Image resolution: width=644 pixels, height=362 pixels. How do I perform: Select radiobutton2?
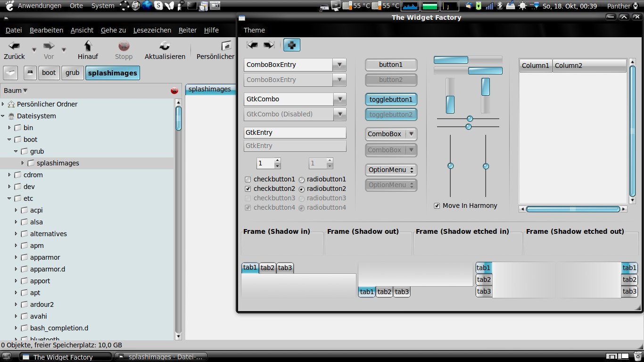pos(302,189)
